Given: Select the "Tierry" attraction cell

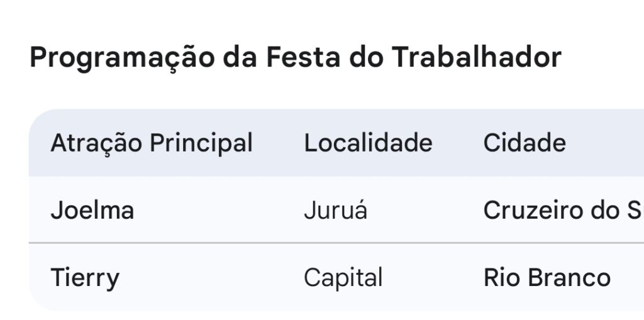Looking at the screenshot, I should [x=85, y=277].
